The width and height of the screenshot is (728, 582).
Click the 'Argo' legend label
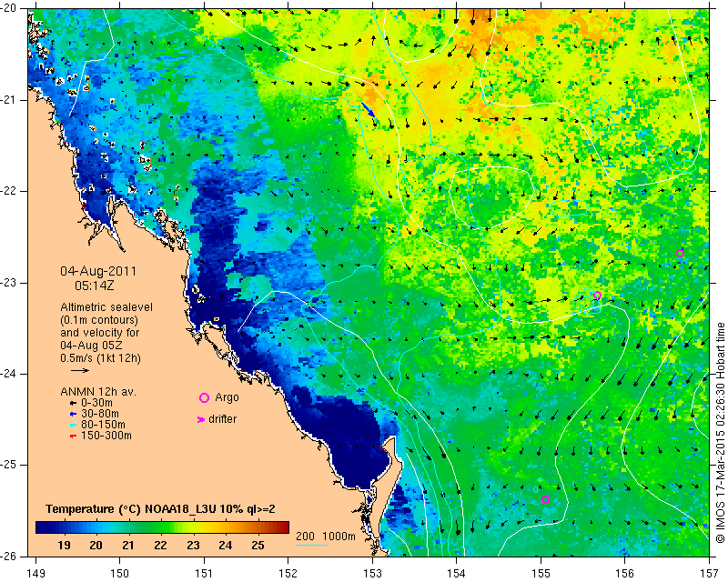227,397
